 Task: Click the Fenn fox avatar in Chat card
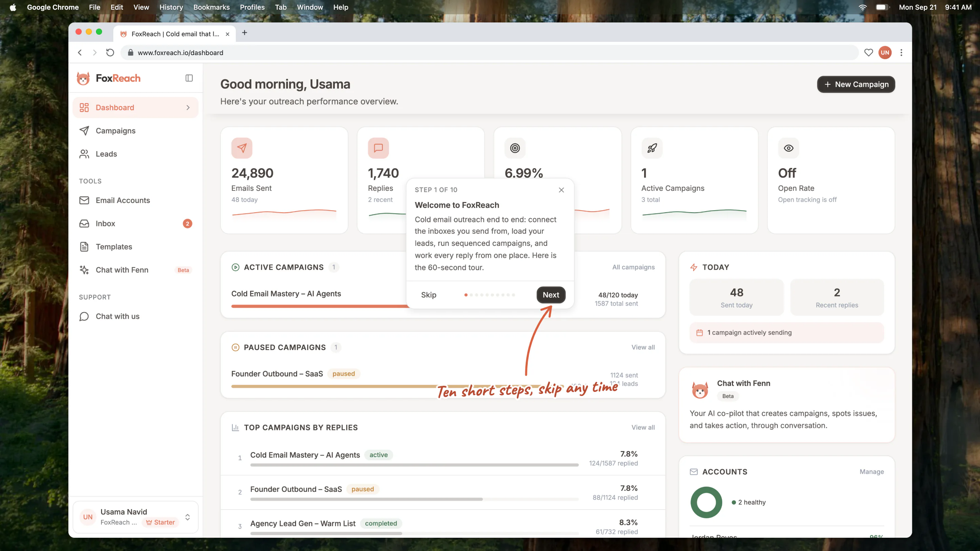point(700,390)
